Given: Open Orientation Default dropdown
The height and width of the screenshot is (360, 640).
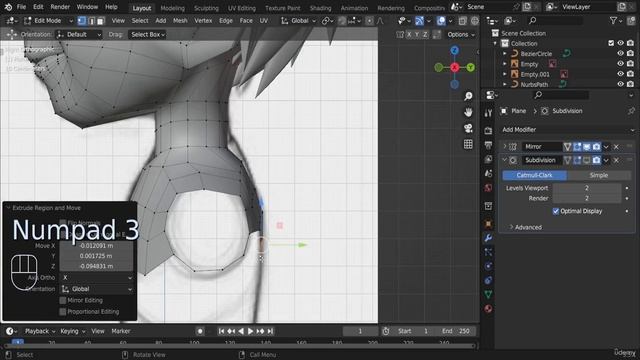Looking at the screenshot, I should (79, 35).
